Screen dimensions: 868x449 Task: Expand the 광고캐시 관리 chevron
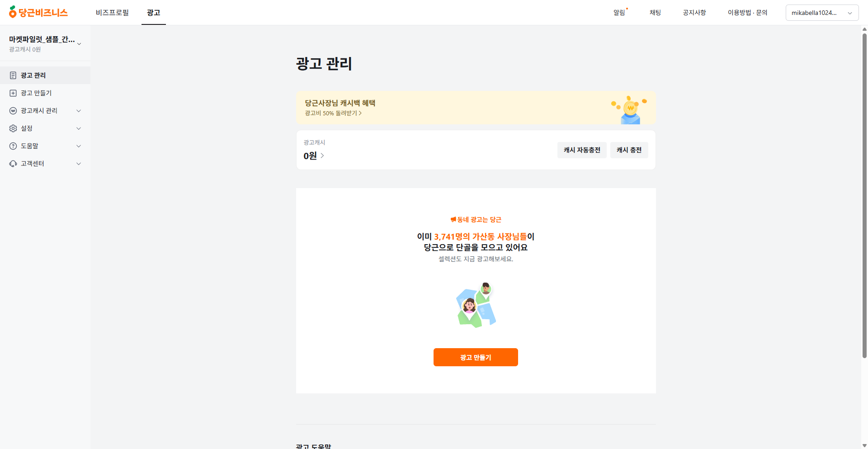pyautogui.click(x=79, y=111)
